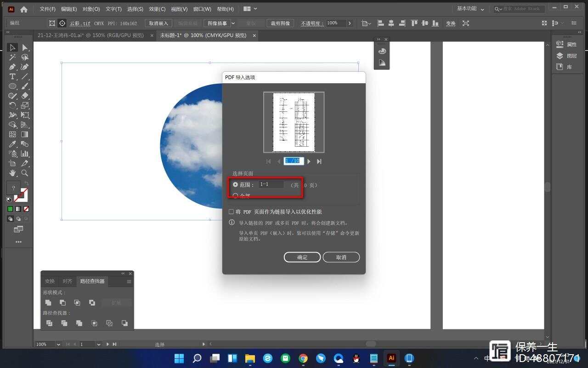This screenshot has height=368, width=588.
Task: Click 取消 in PDF import dialog
Action: [x=341, y=257]
